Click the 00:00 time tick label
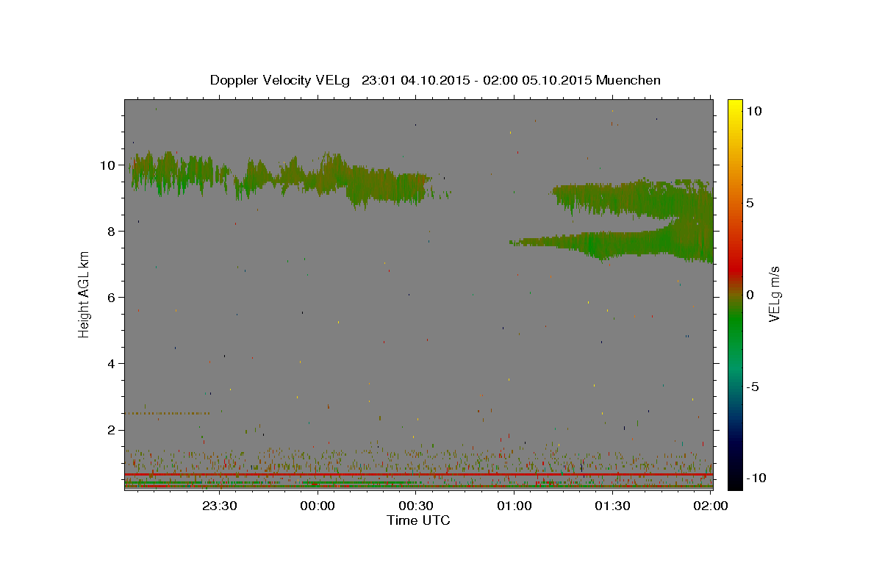This screenshot has height=588, width=882. click(318, 506)
